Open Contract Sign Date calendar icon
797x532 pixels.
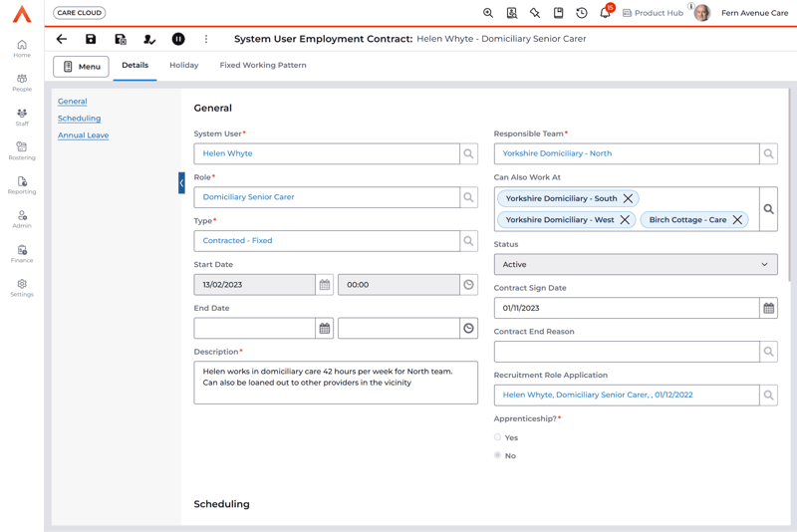click(x=768, y=309)
